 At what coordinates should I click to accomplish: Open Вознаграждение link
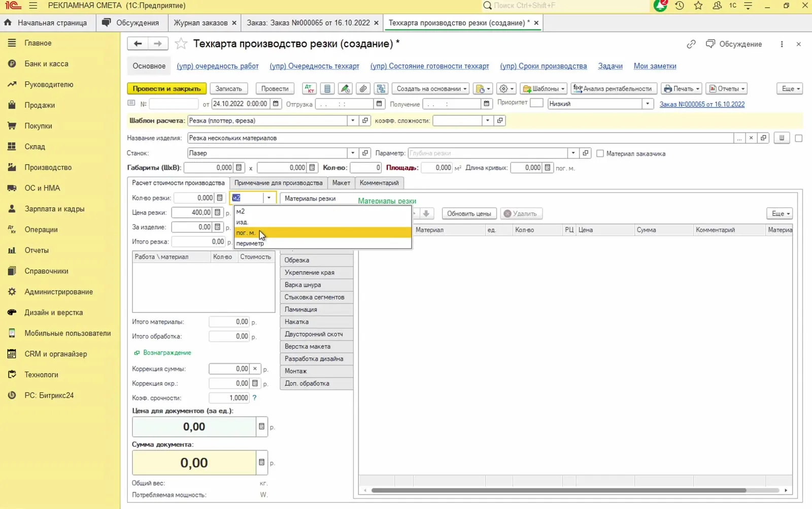167,353
